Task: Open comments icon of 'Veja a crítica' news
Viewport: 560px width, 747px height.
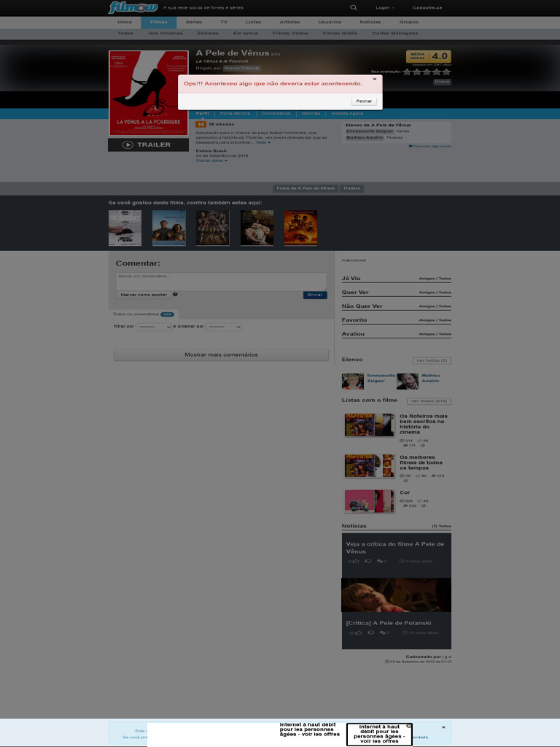Action: tap(380, 561)
